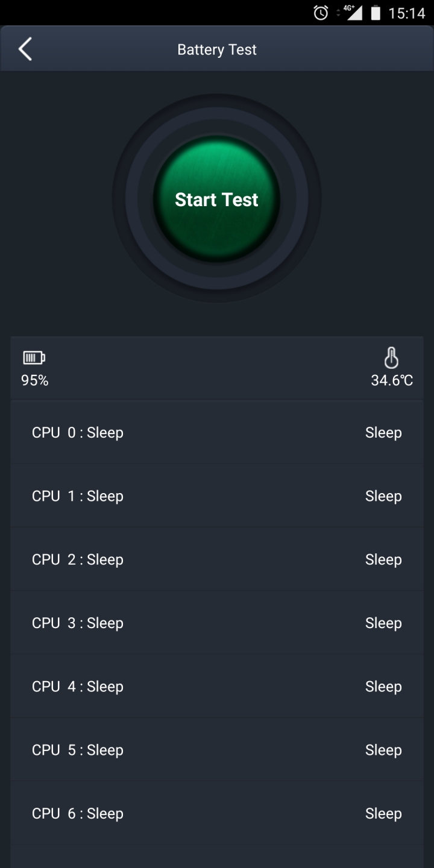This screenshot has height=868, width=434.
Task: Tap CPU 0 right-side Sleep status
Action: pyautogui.click(x=383, y=433)
